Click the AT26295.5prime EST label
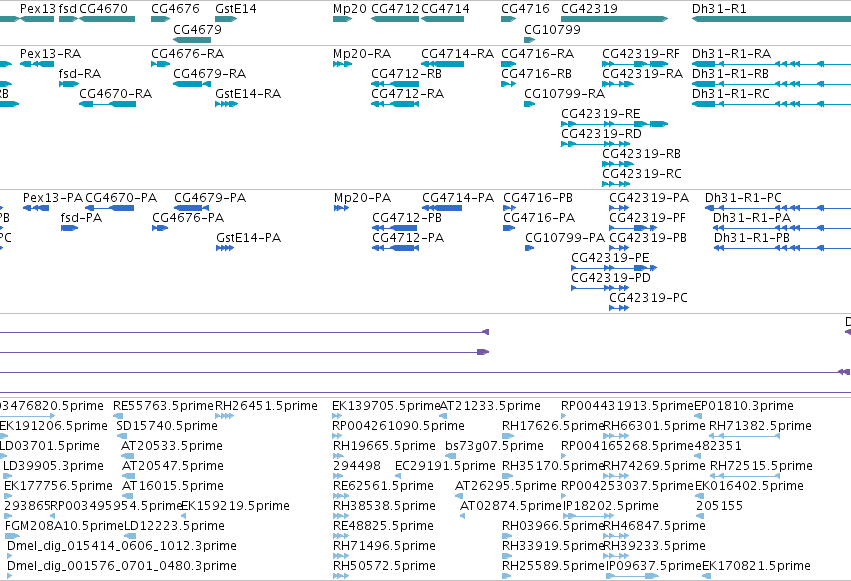This screenshot has height=581, width=851. 506,486
